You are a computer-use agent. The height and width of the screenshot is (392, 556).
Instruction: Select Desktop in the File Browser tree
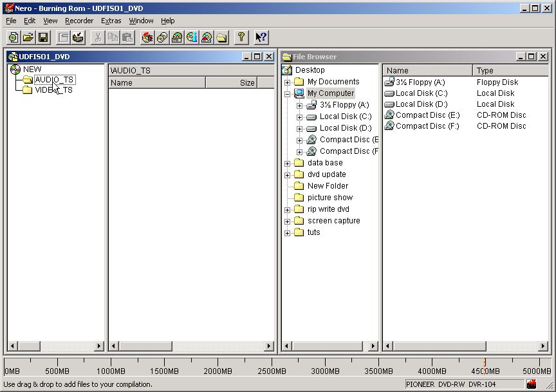point(310,70)
